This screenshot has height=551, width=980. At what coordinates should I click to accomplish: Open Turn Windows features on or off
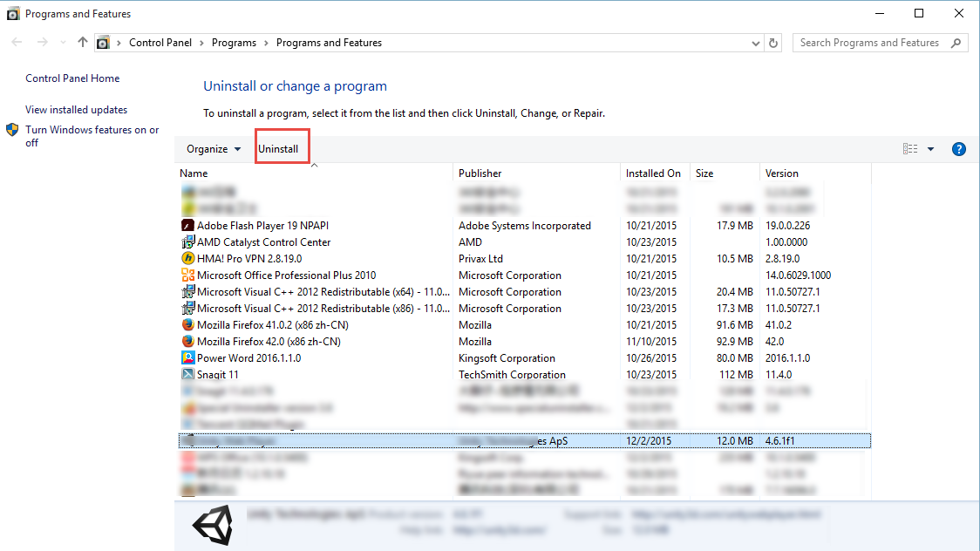[x=92, y=135]
